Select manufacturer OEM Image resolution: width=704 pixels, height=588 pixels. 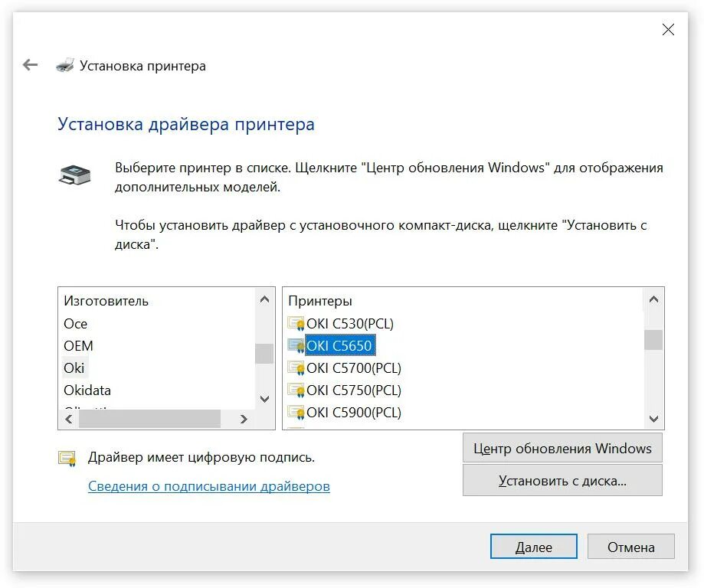point(79,345)
